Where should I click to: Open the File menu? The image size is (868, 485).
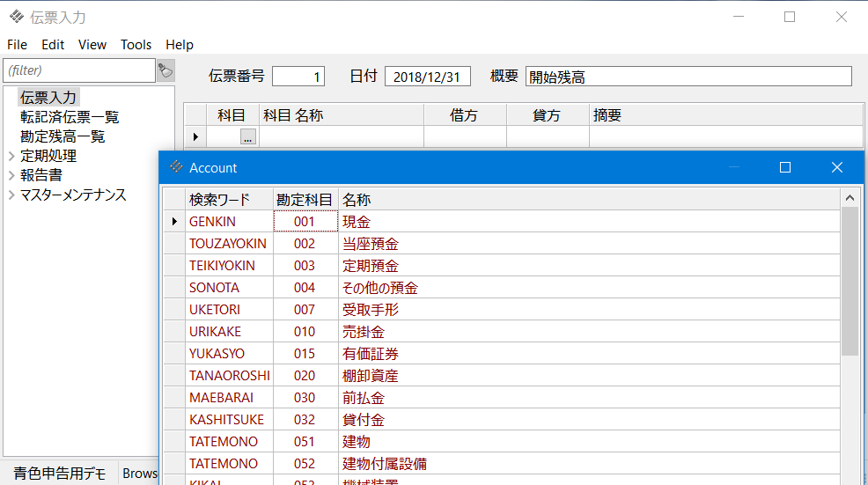17,45
